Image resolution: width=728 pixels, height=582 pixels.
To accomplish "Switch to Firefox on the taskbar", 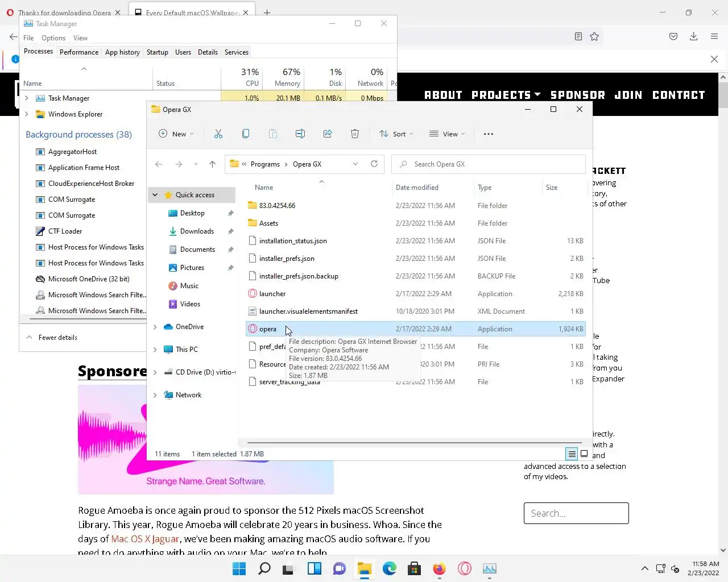I will tap(440, 568).
